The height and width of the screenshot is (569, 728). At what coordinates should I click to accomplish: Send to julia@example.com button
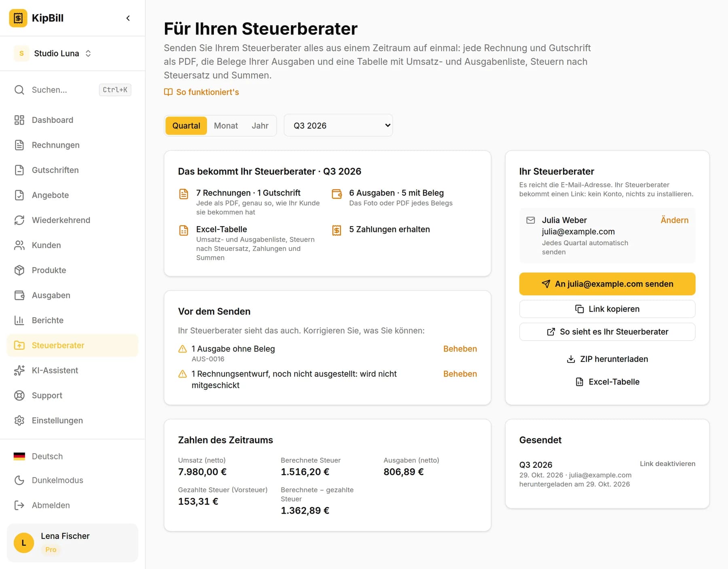tap(607, 284)
